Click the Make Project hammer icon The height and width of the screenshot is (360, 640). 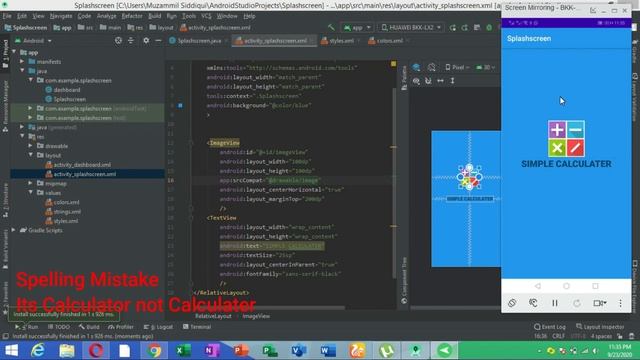(331, 27)
